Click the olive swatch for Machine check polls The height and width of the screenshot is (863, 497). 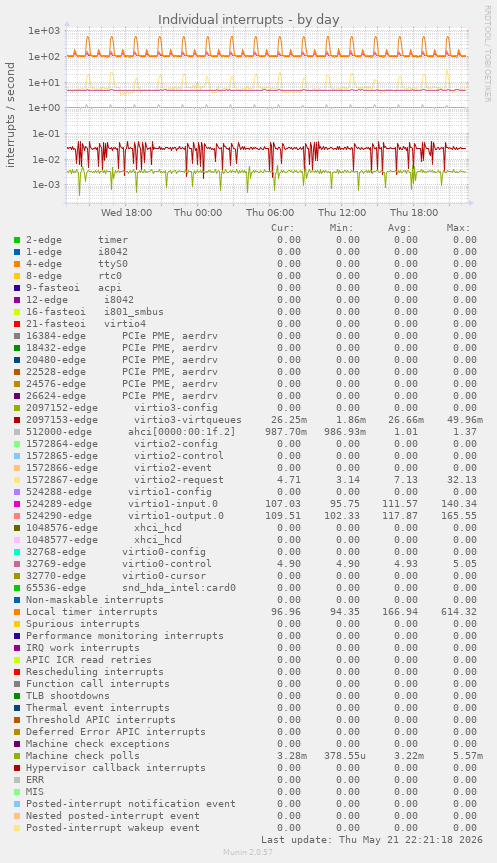click(x=17, y=756)
